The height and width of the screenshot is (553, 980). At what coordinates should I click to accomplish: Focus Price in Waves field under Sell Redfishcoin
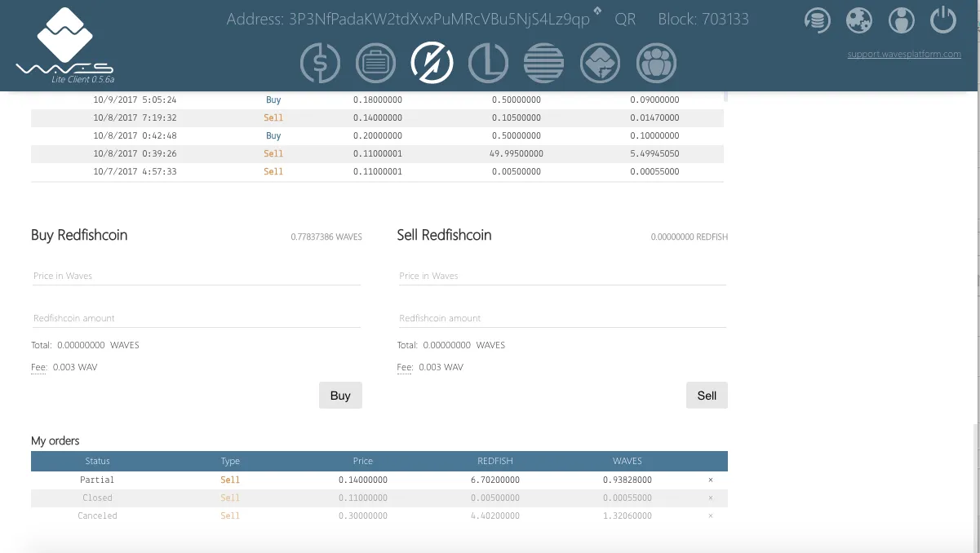(561, 276)
